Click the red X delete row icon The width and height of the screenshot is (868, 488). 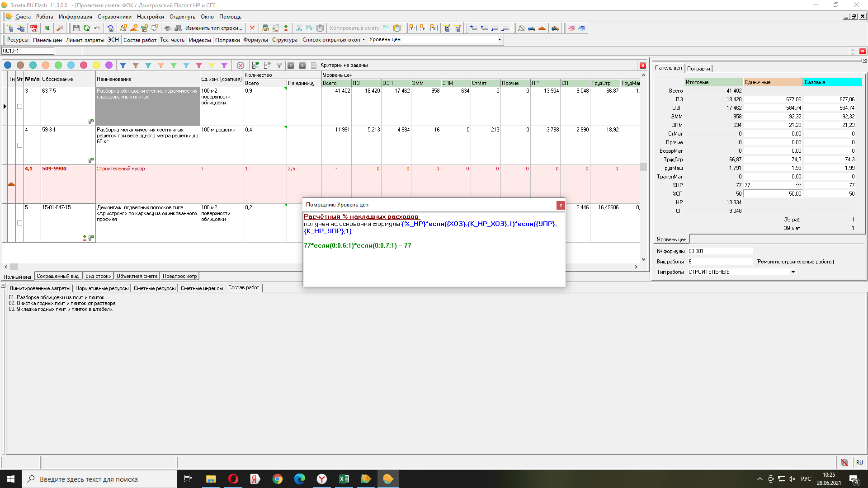tap(252, 28)
